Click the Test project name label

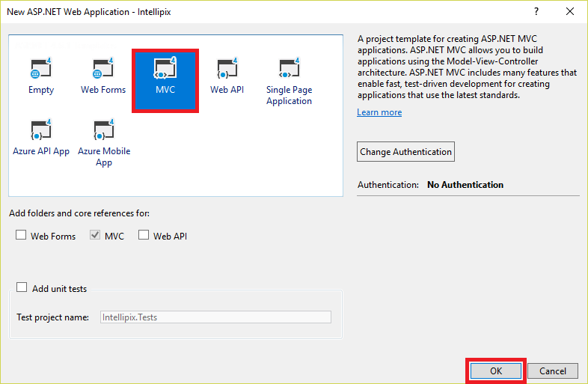(52, 317)
